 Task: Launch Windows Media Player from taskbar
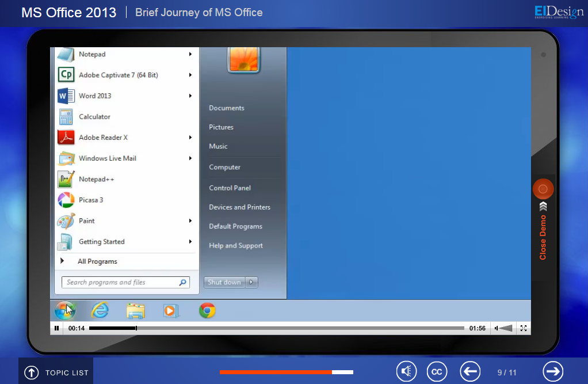pos(171,311)
